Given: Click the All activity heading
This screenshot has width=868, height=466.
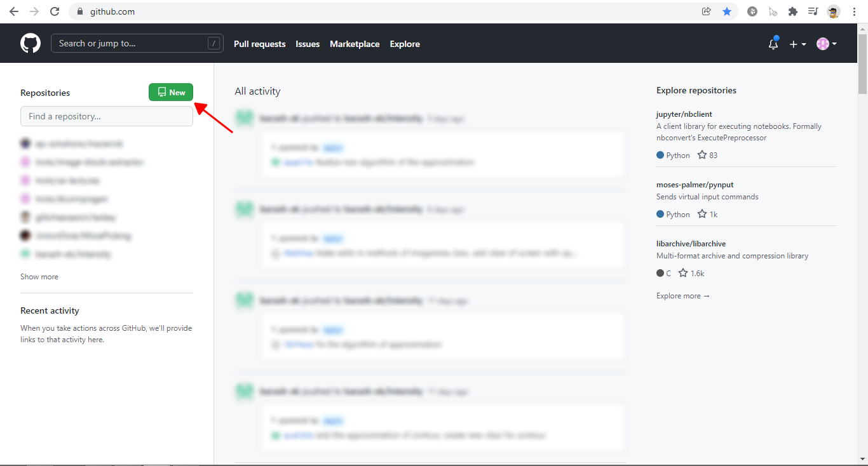Looking at the screenshot, I should pyautogui.click(x=257, y=91).
